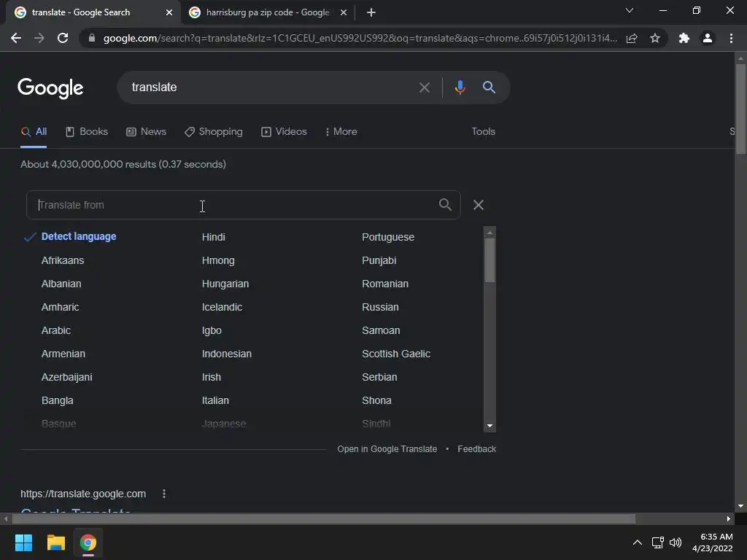
Task: Choose Italian as source language
Action: point(215,400)
